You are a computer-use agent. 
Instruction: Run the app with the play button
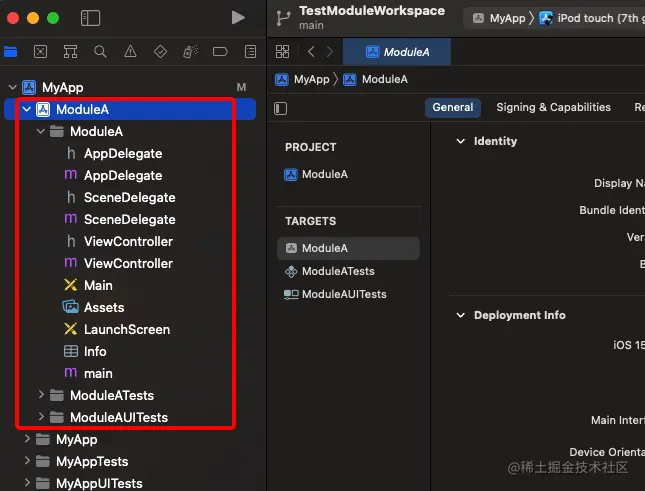pyautogui.click(x=238, y=18)
